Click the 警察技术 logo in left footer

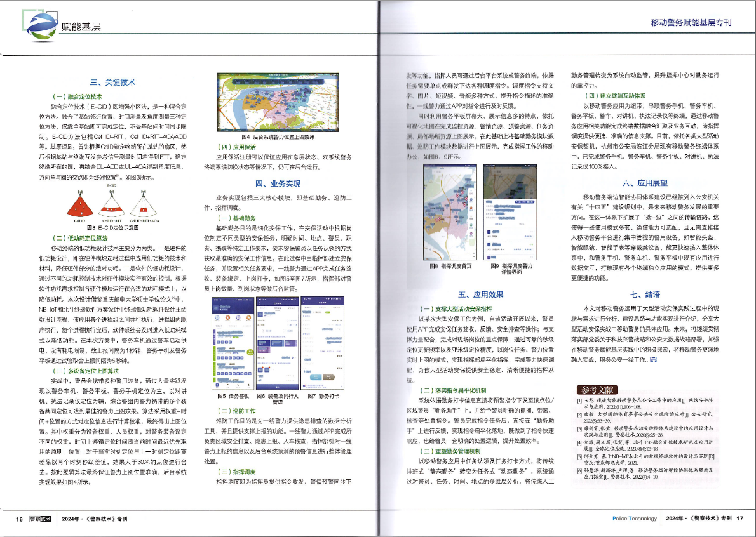click(41, 519)
